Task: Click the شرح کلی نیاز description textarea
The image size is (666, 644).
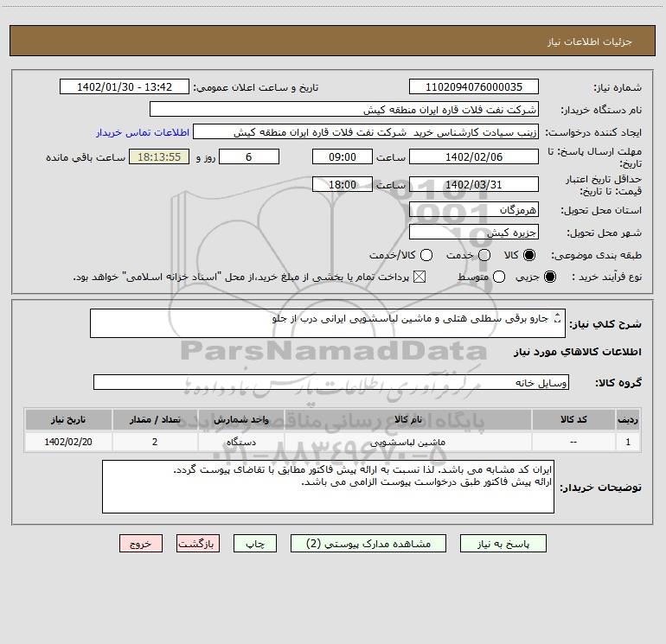Action: coord(328,323)
